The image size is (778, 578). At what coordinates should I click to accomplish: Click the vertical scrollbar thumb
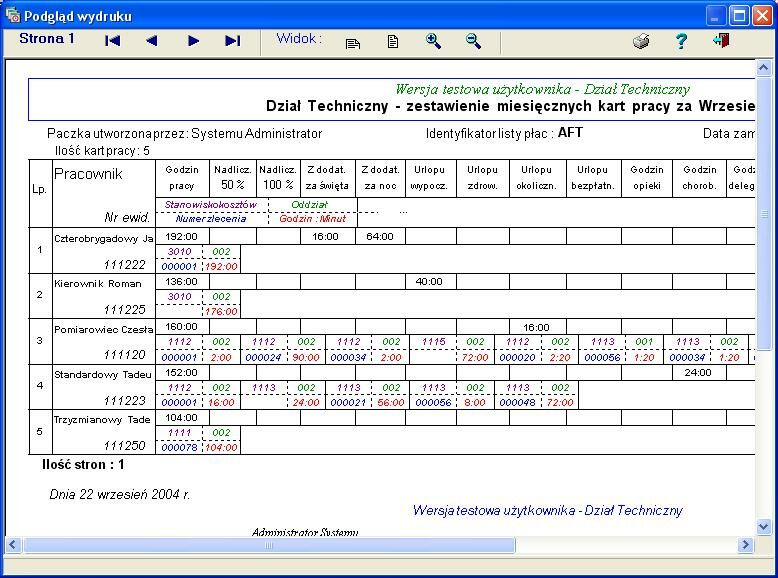764,213
